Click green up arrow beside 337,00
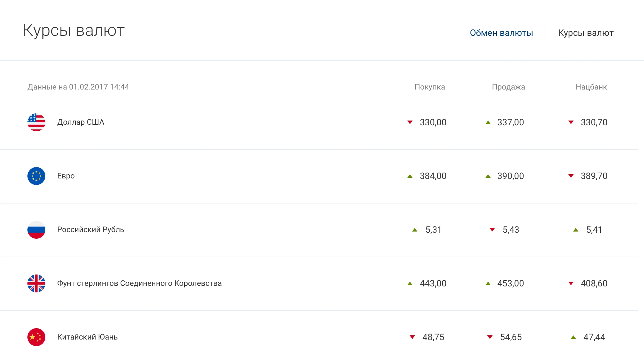 tap(488, 122)
